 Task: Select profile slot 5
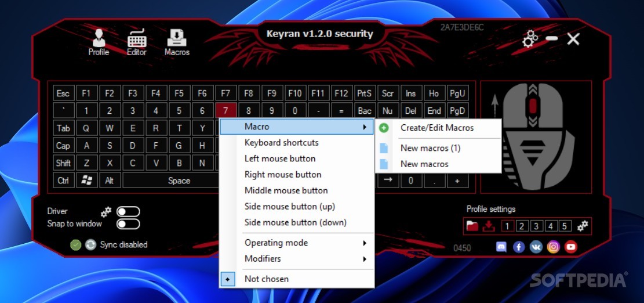tap(565, 226)
